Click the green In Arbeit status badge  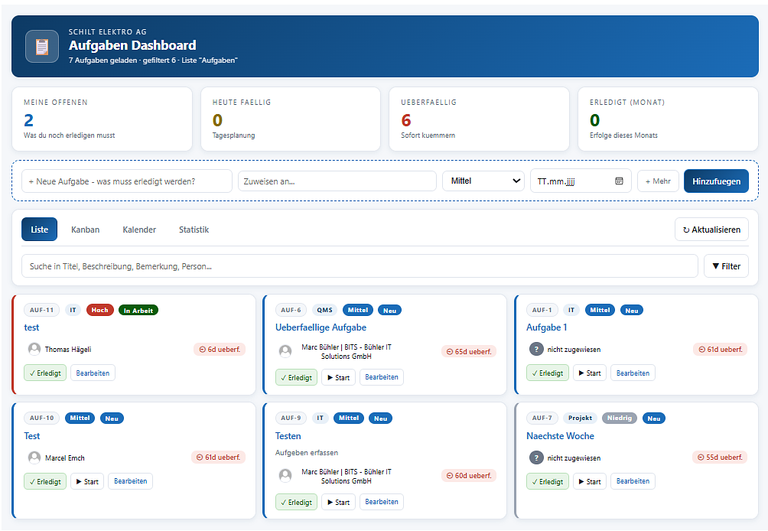coord(138,310)
